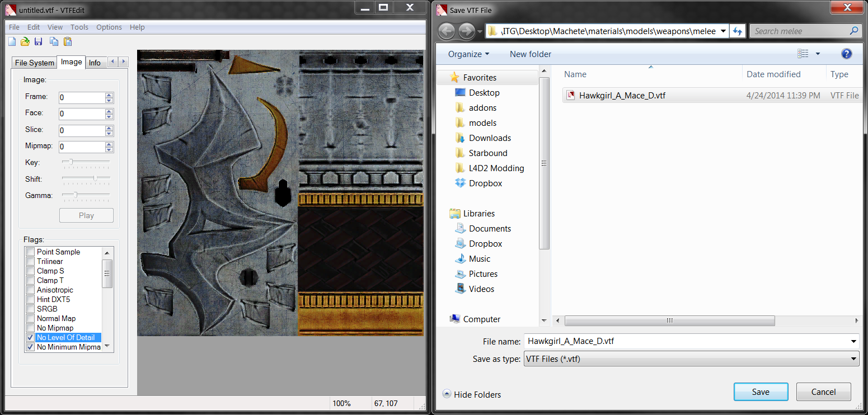This screenshot has height=415, width=868.
Task: Open the Videos library
Action: tap(481, 289)
